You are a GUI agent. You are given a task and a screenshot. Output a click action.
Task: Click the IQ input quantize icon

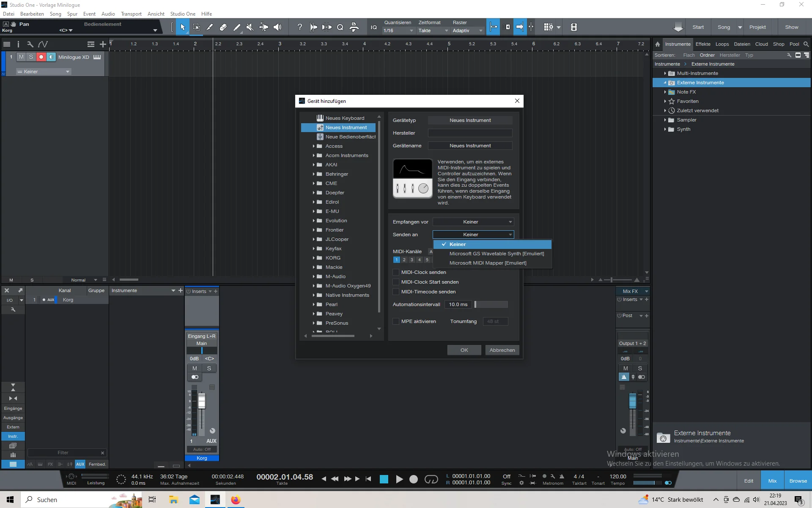pos(374,27)
